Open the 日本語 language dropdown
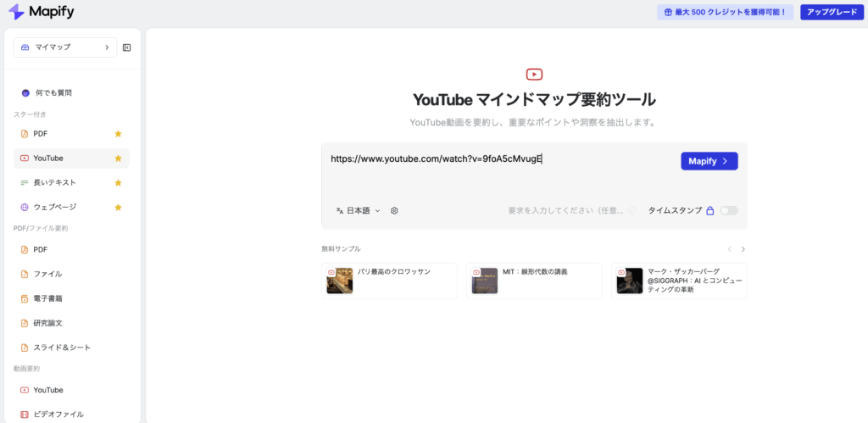 click(x=359, y=210)
